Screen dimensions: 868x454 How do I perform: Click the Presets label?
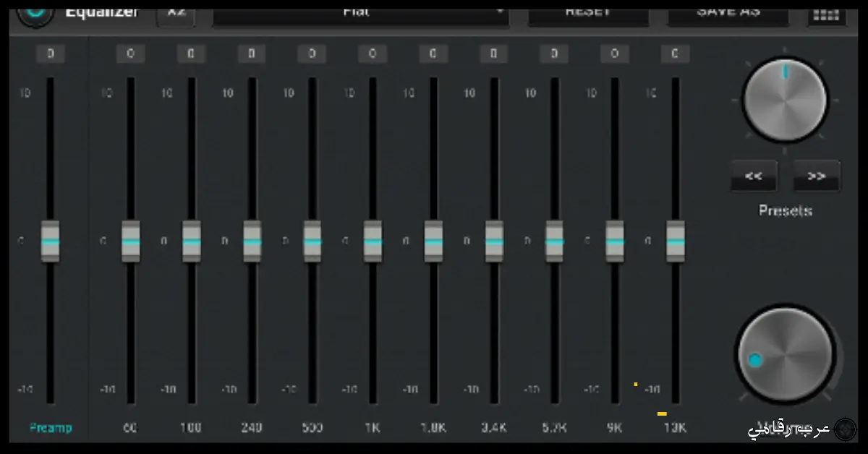pos(784,210)
